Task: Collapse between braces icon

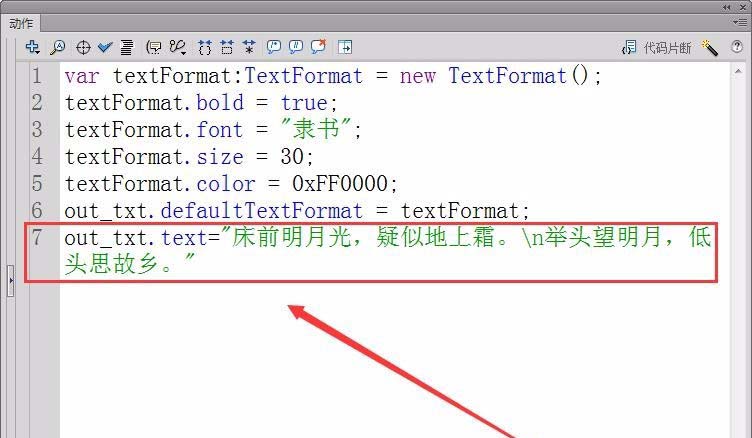Action: 205,47
